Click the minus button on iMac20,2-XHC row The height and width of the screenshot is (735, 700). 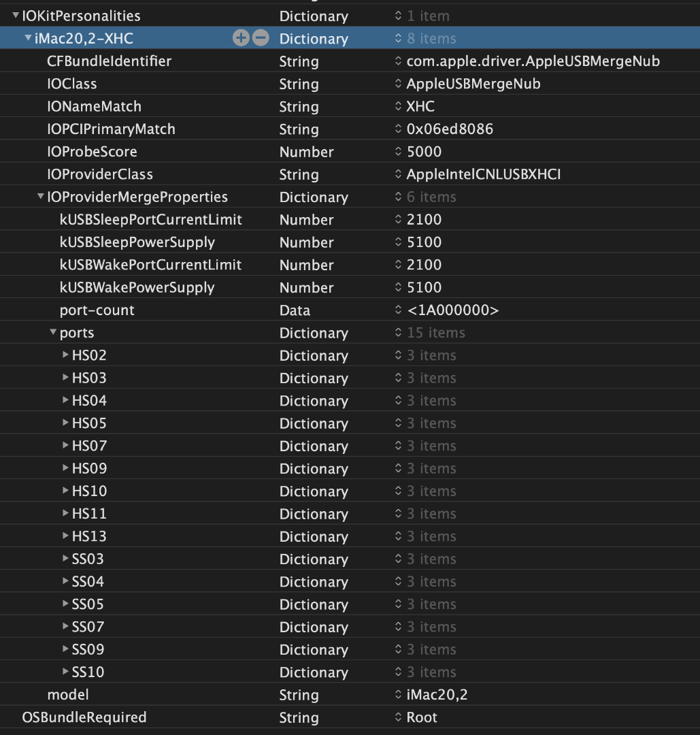click(x=261, y=38)
